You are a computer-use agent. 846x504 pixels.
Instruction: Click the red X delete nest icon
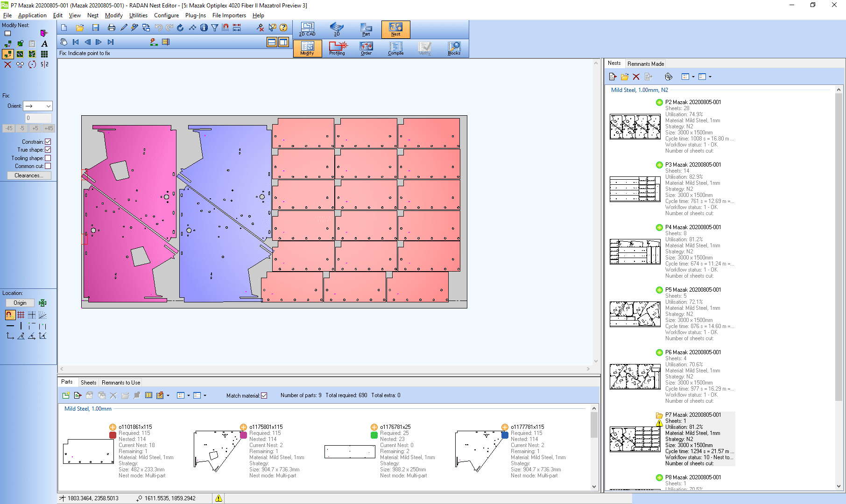[x=636, y=77]
